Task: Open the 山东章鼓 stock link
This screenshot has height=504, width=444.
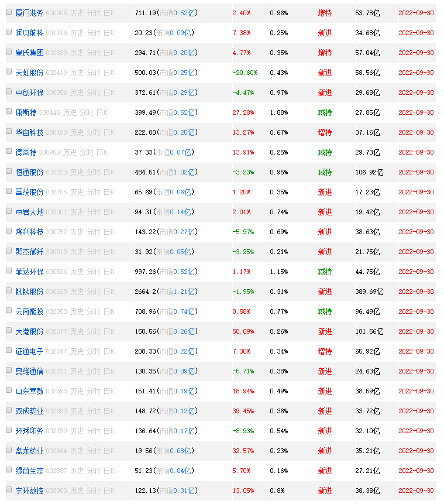Action: click(x=29, y=392)
